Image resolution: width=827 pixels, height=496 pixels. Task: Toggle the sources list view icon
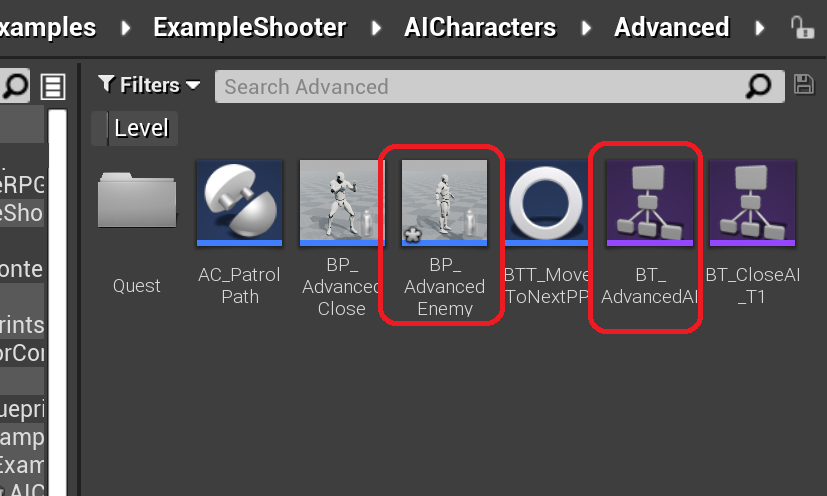(x=53, y=87)
